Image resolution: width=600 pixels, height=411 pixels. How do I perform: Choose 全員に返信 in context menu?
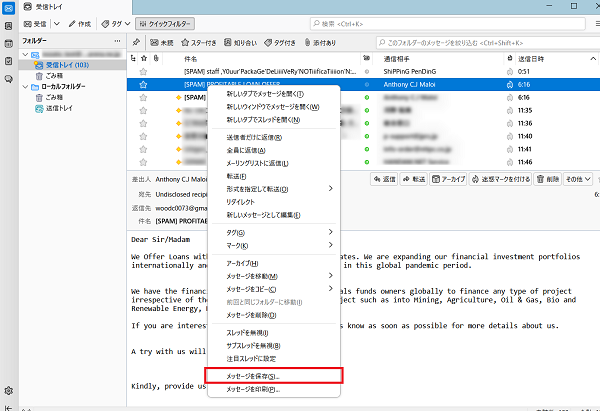point(274,150)
